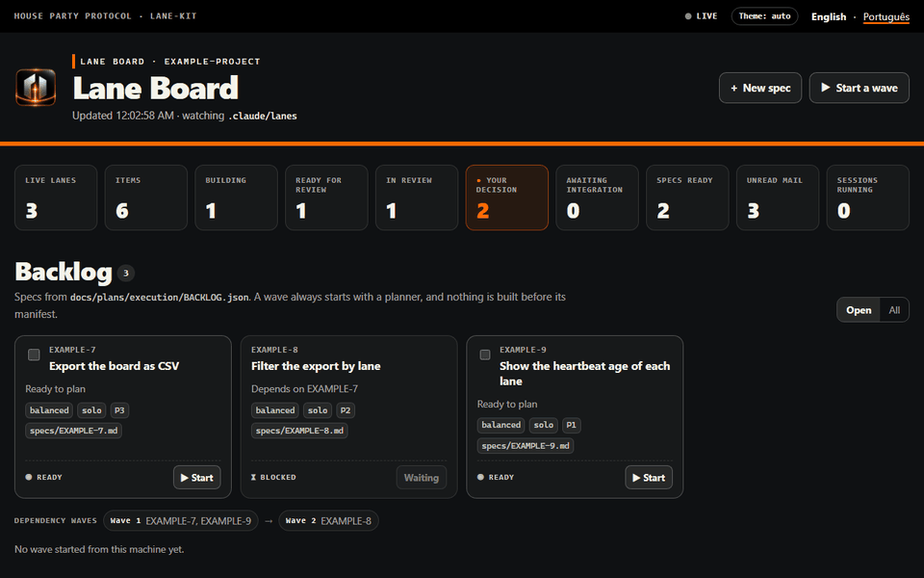
Task: Click the Lane Board page title
Action: [x=156, y=89]
